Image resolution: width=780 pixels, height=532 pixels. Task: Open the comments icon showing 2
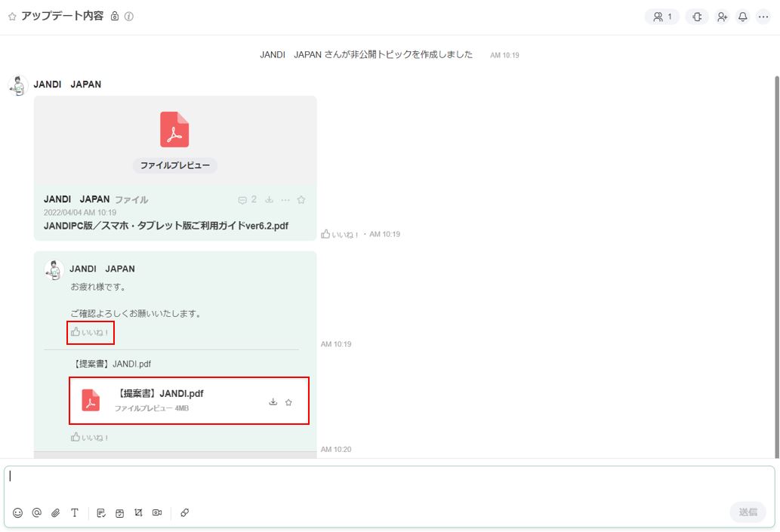(x=247, y=200)
